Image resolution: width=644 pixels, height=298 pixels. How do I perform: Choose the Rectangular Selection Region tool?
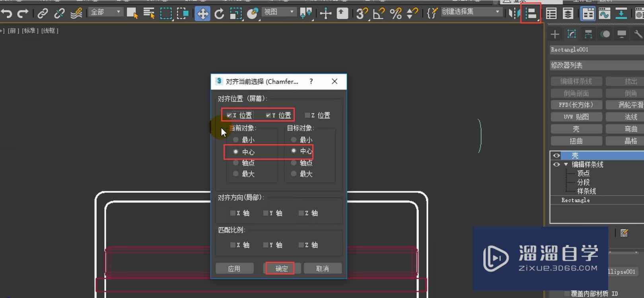pyautogui.click(x=166, y=14)
